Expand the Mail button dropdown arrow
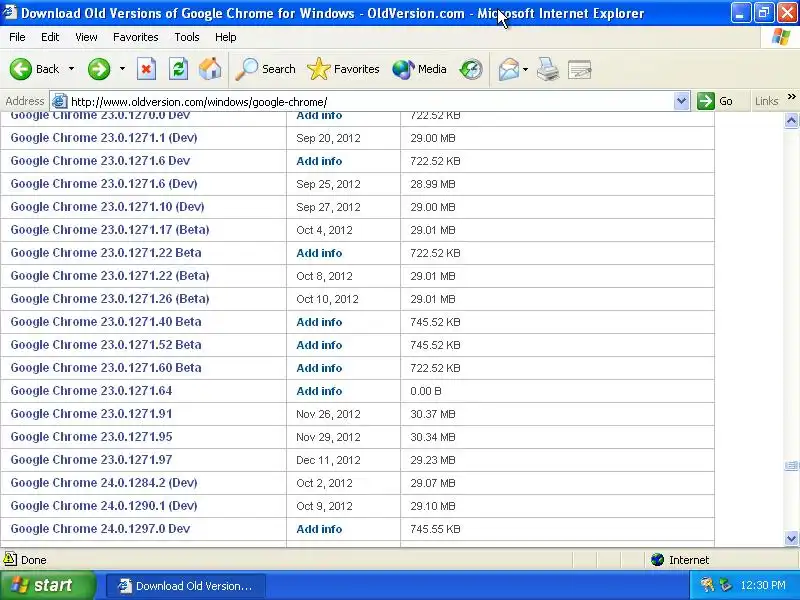Screen dimensions: 800x600 click(x=526, y=69)
